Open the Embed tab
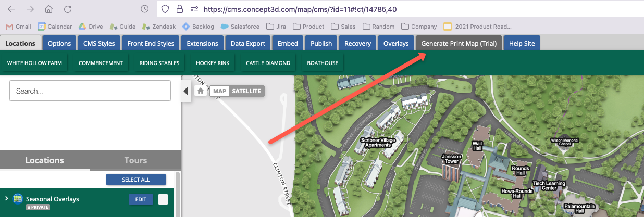 (288, 43)
